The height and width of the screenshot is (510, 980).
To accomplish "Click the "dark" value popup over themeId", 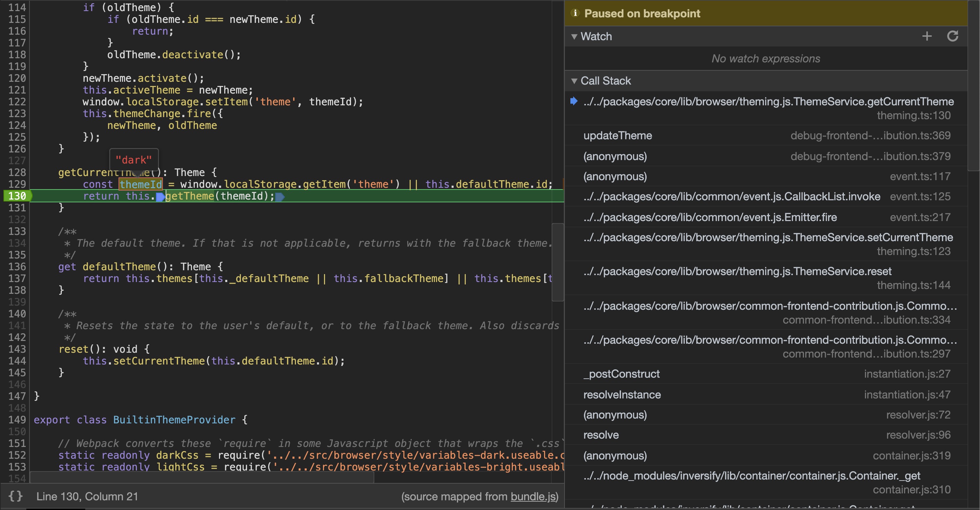I will [x=134, y=159].
